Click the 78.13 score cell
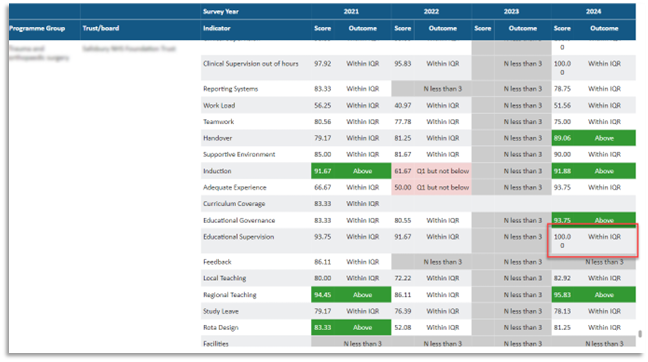648x362 pixels. click(562, 311)
